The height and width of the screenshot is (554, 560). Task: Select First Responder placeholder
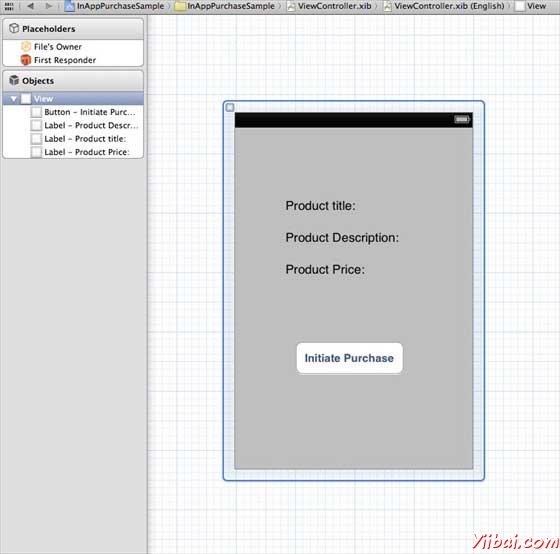tap(73, 60)
